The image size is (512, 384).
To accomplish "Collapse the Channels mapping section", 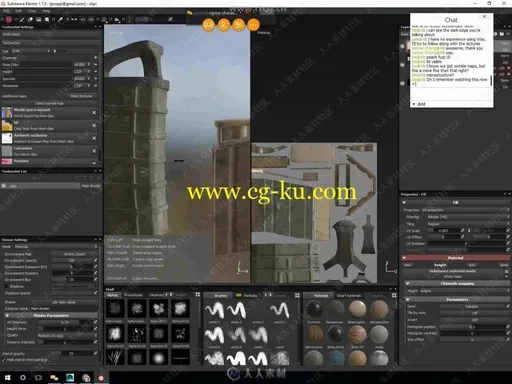I will (x=407, y=284).
